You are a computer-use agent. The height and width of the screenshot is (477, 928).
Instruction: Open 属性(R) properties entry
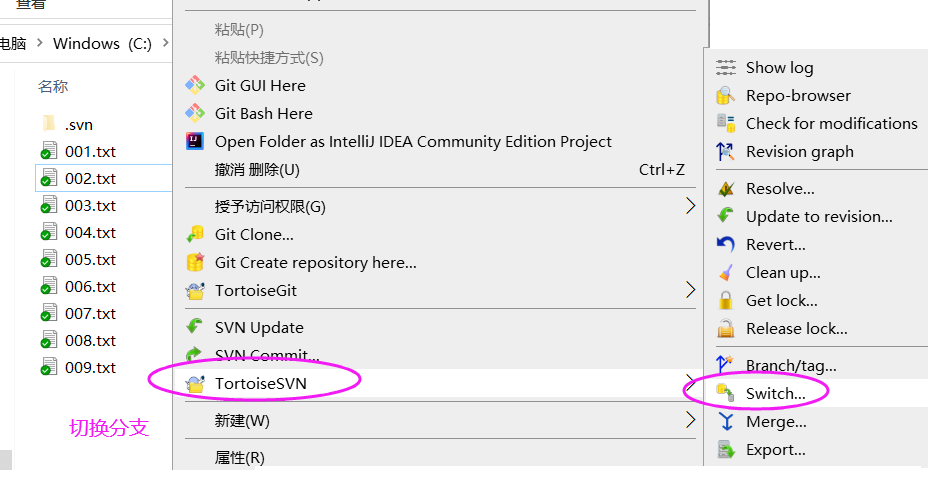coord(239,458)
